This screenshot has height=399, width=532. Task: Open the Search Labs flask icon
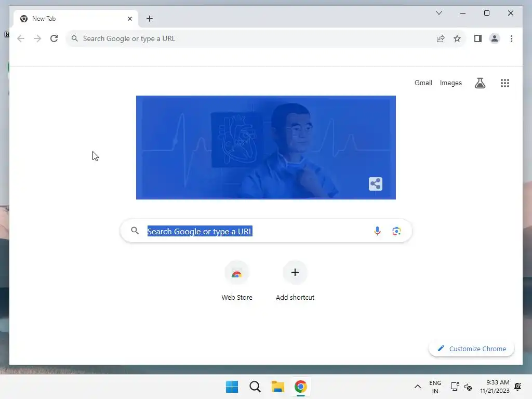(x=480, y=83)
